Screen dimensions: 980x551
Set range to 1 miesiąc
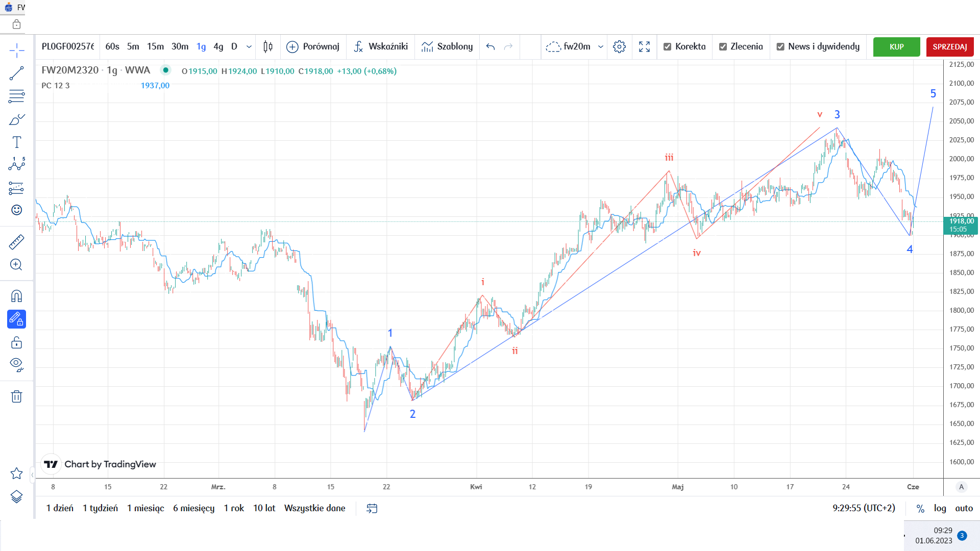145,508
